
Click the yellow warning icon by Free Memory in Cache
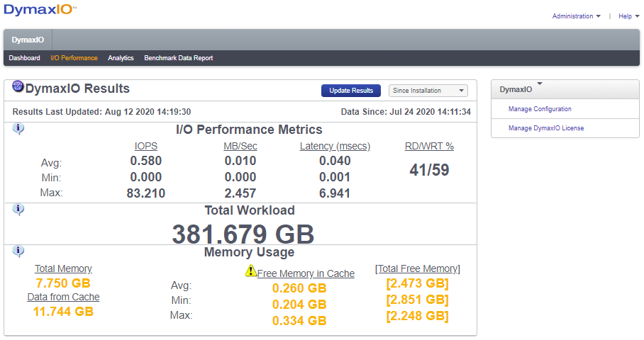(x=250, y=271)
